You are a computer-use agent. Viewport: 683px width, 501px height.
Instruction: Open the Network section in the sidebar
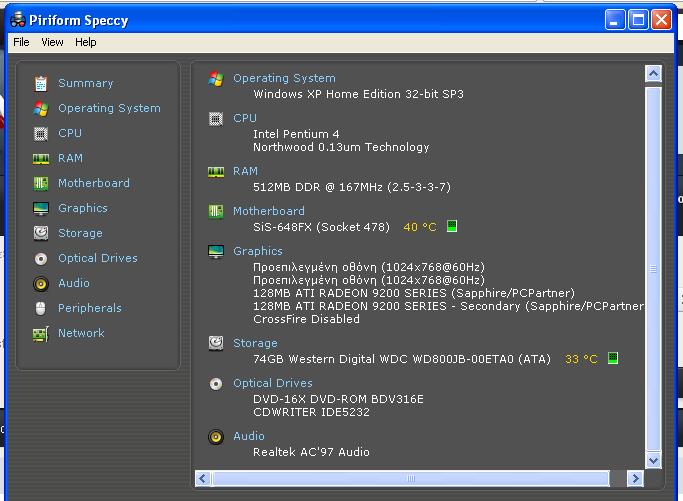(81, 333)
